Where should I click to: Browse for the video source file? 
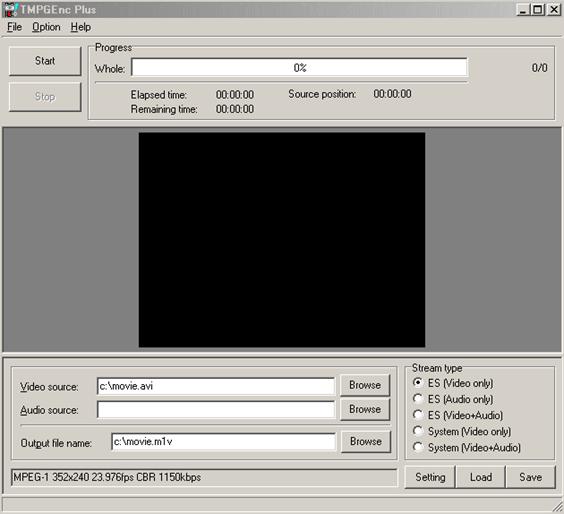(x=365, y=385)
